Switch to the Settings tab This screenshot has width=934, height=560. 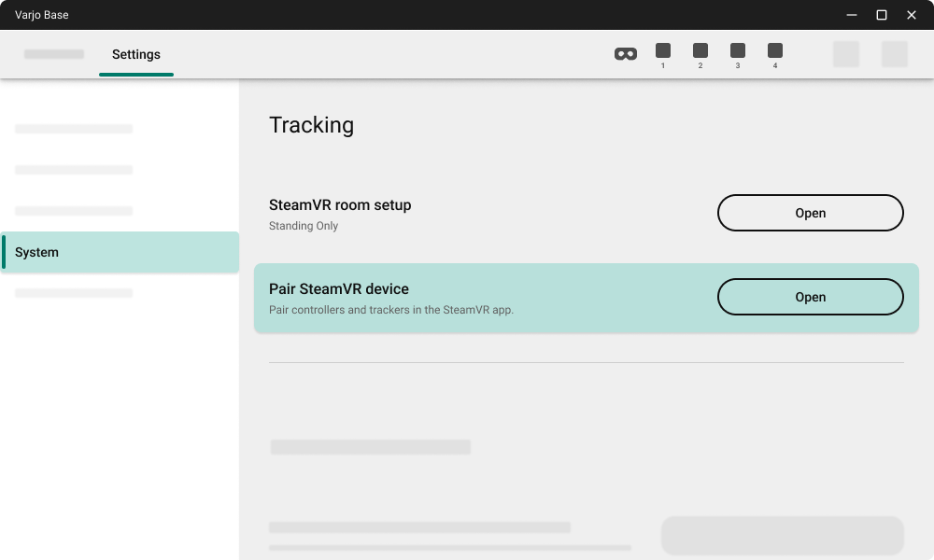tap(136, 54)
